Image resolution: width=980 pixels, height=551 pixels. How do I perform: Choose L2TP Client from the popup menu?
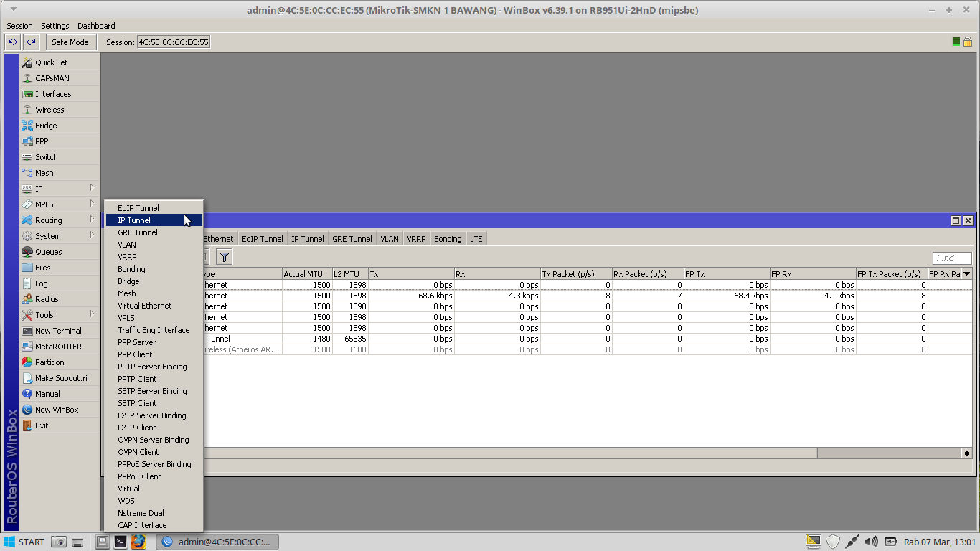tap(154, 428)
